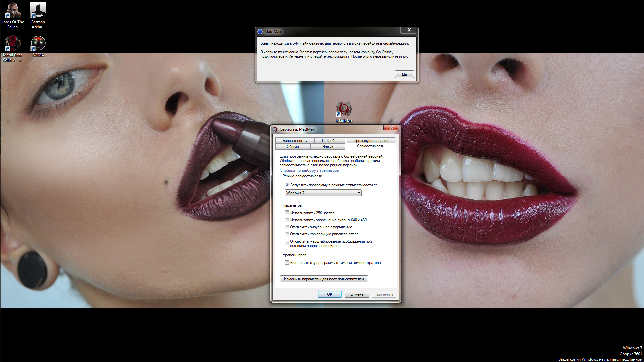Switch to the Подробно tab
Viewport: 644px width, 362px height.
330,141
